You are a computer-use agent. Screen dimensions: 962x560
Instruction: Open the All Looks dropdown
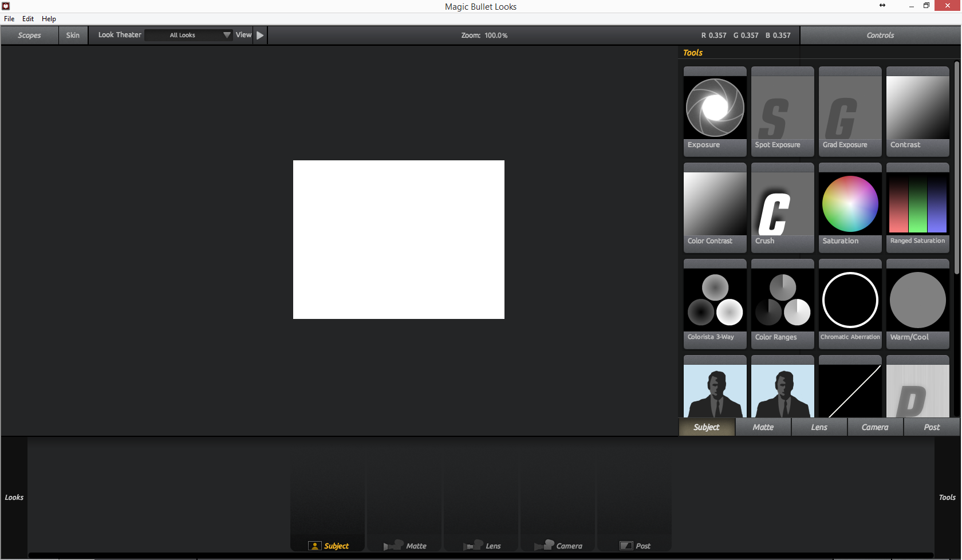pyautogui.click(x=188, y=36)
